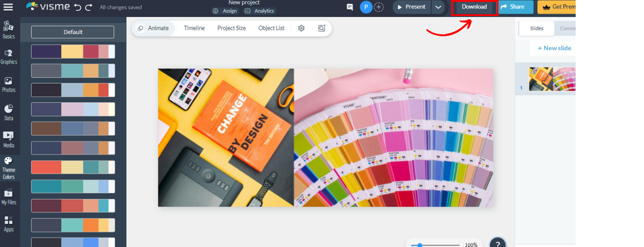Screen dimensions: 644x247
Task: Click the Animate toolbar button
Action: 153,28
